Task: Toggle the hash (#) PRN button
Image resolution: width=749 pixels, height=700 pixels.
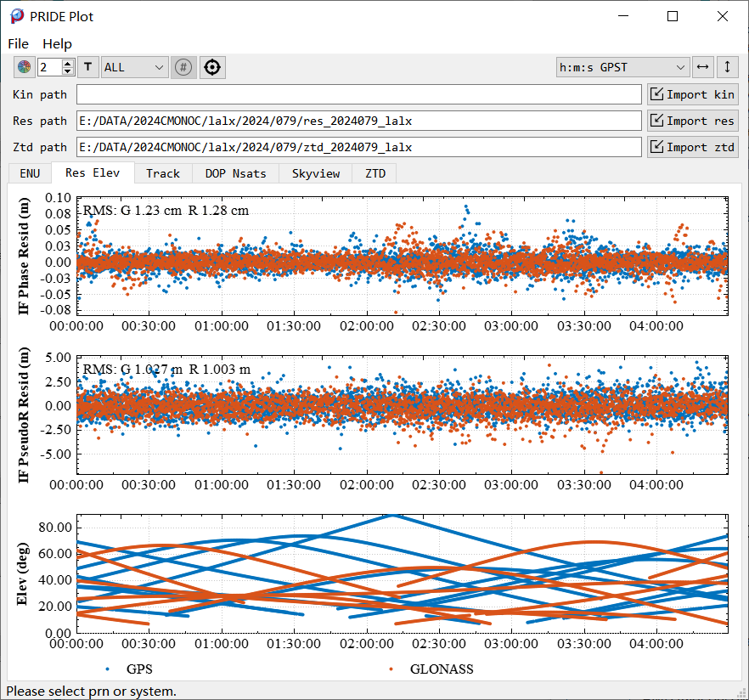Action: (183, 67)
